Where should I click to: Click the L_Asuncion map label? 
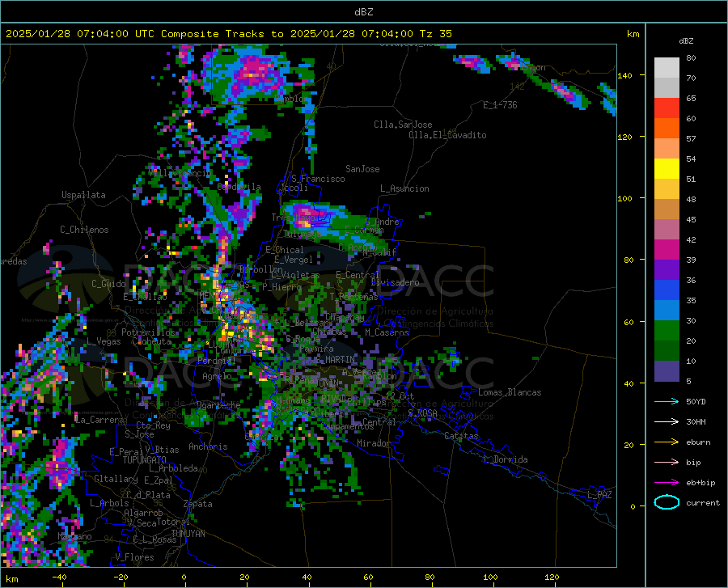[x=404, y=188]
